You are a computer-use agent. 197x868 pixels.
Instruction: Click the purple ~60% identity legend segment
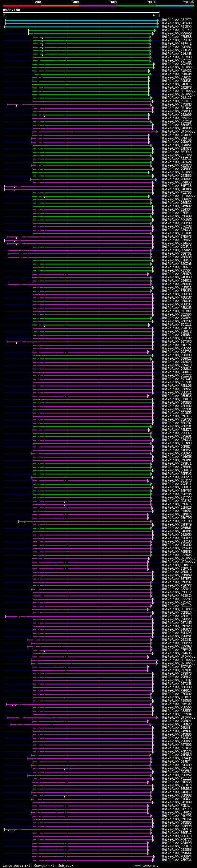(x=99, y=6)
